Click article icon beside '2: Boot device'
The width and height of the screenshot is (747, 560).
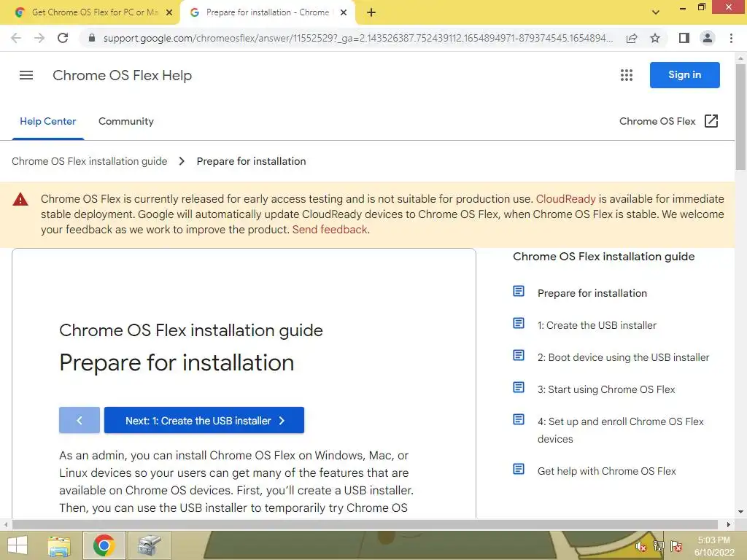click(x=519, y=355)
